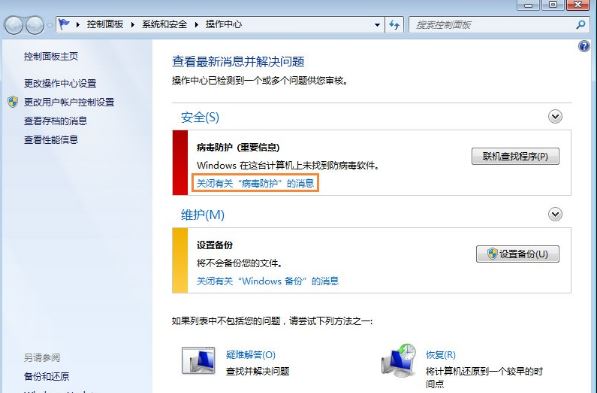The image size is (597, 393).
Task: Expand arrow after 系统和安全 in breadcrumb
Action: 196,25
